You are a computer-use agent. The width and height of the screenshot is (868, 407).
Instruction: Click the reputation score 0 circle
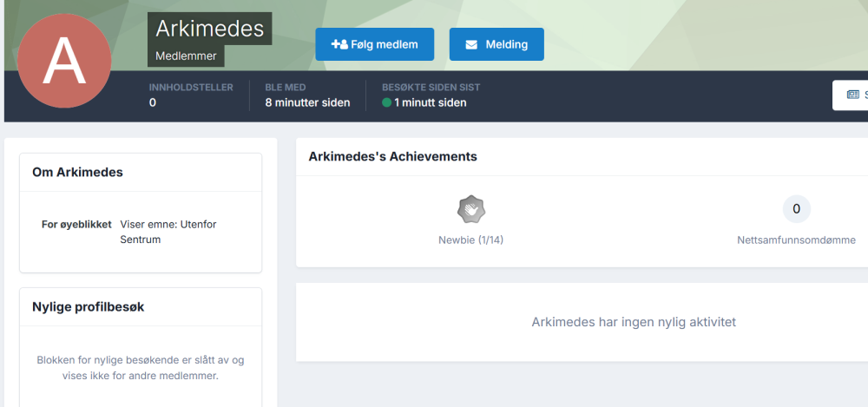click(797, 209)
